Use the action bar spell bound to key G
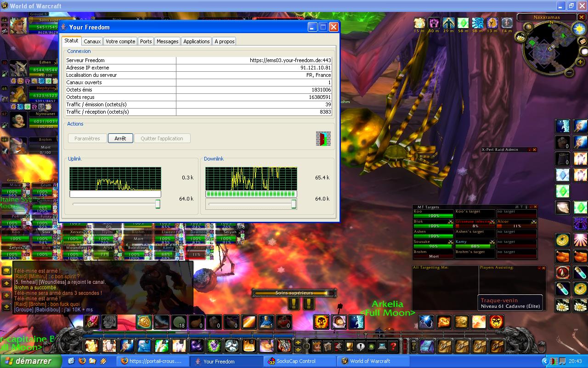Screen dimensions: 588x368 [213, 345]
